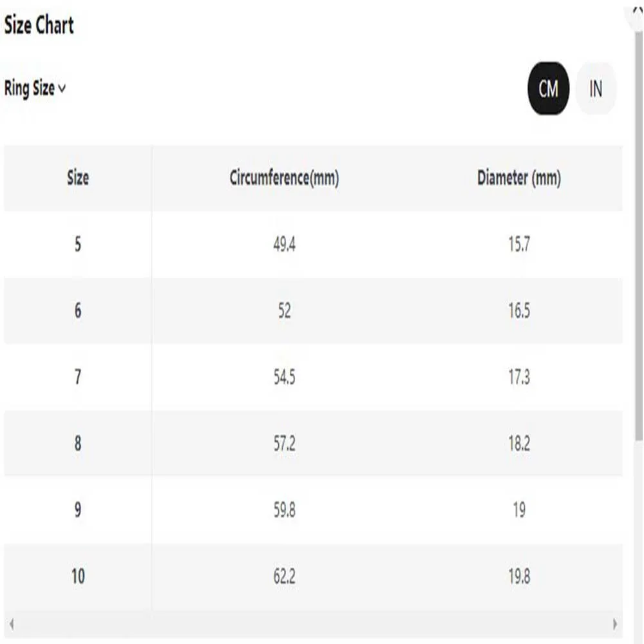Select size 6 row

coord(314,311)
